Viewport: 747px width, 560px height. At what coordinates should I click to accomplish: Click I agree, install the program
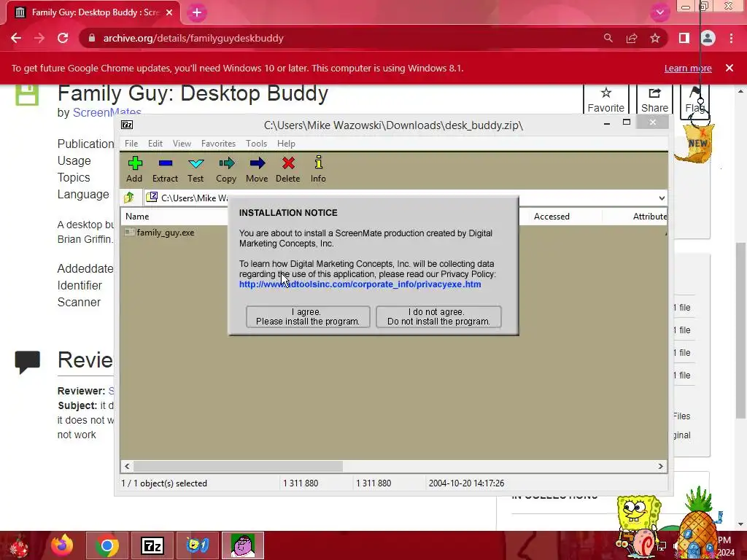pos(308,316)
